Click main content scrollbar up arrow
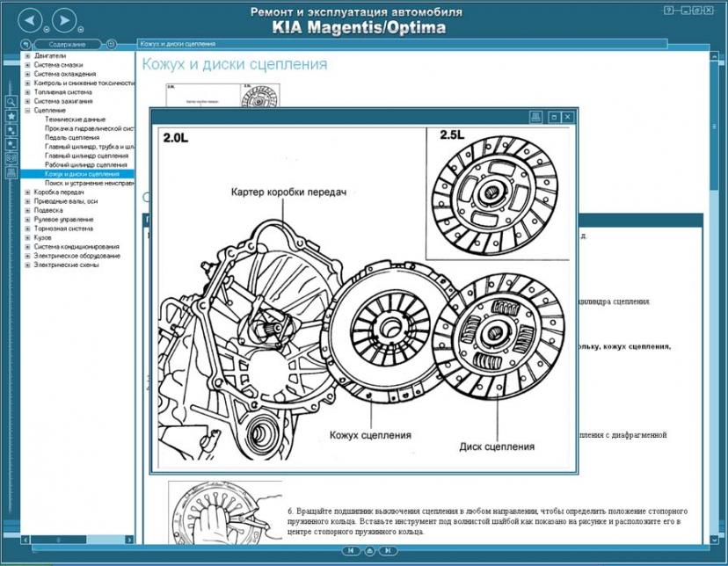The height and width of the screenshot is (566, 728). tap(715, 55)
